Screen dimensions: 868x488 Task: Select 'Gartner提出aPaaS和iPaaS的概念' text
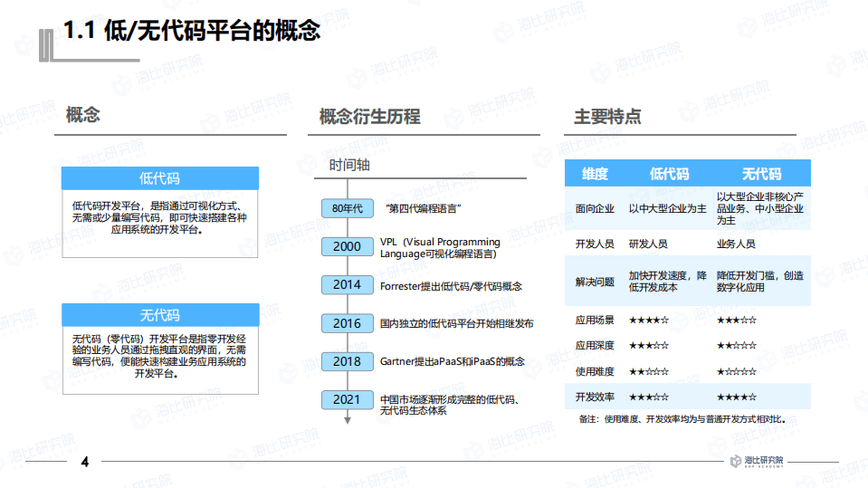click(x=453, y=361)
